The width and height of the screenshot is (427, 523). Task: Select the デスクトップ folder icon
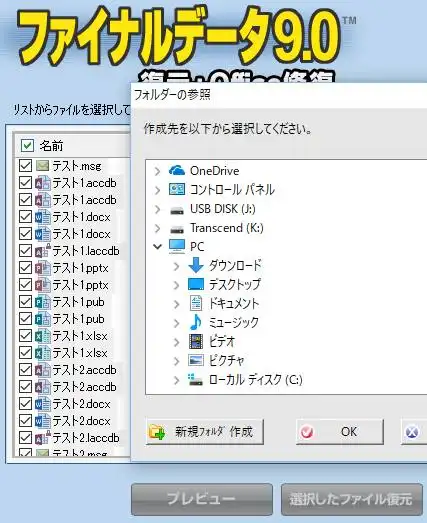tap(196, 284)
